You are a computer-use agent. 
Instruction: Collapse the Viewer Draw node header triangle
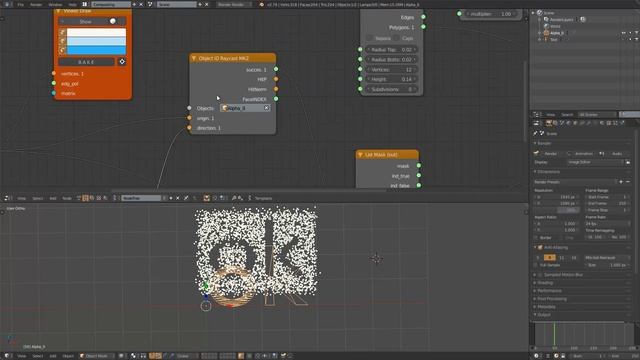pyautogui.click(x=59, y=11)
